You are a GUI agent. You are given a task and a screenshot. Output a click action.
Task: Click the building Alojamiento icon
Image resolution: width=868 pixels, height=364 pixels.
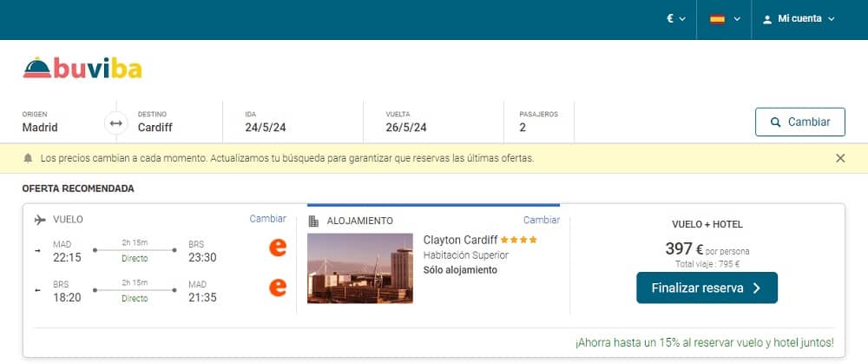click(313, 221)
